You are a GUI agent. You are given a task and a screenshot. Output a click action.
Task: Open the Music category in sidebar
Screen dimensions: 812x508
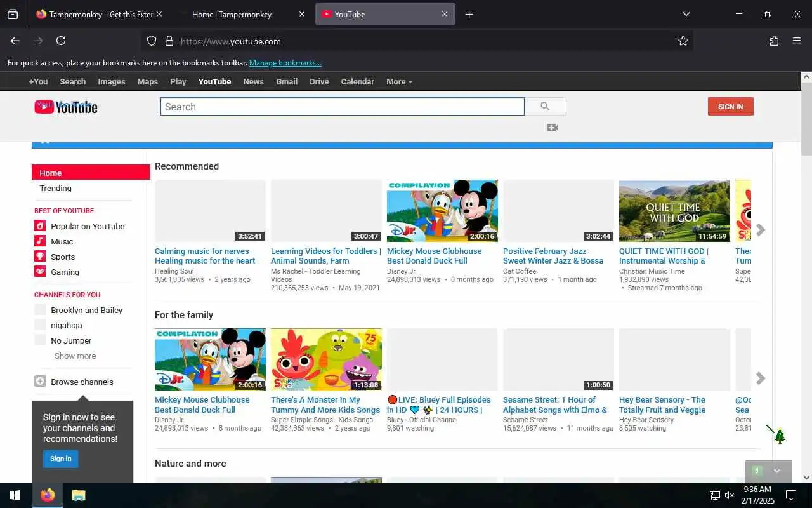(x=62, y=241)
